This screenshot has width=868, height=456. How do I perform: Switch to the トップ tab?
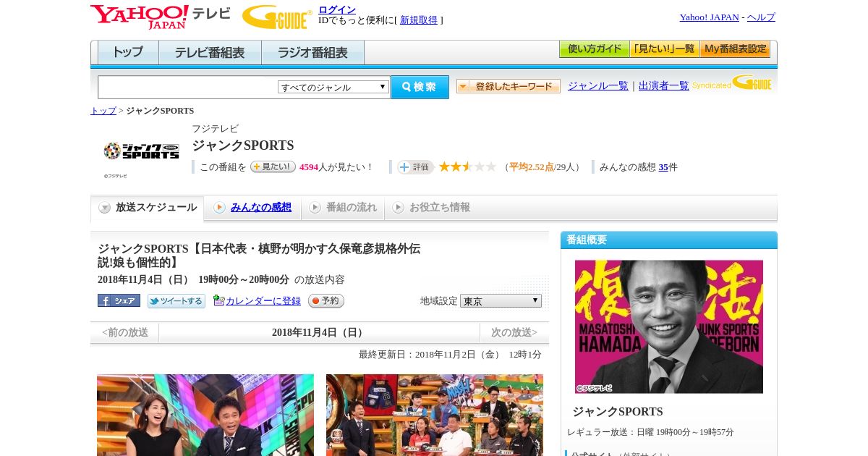pyautogui.click(x=128, y=53)
